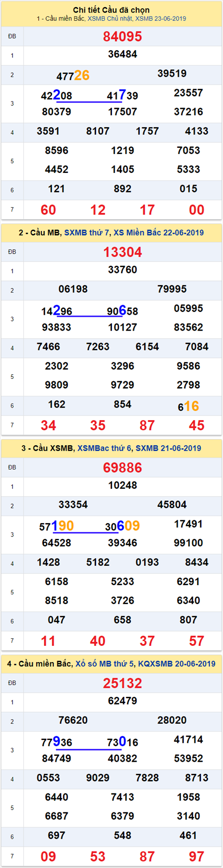Screen dimensions: 223x868
Task: Click red seventh prize number 97
Action: [197, 857]
